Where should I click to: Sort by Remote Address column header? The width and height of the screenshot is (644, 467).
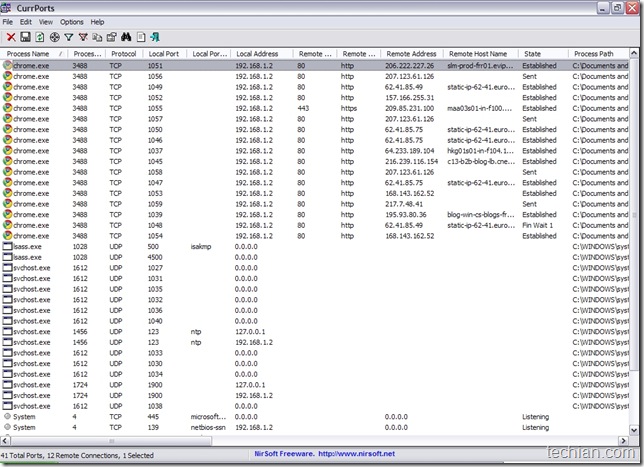[x=412, y=54]
